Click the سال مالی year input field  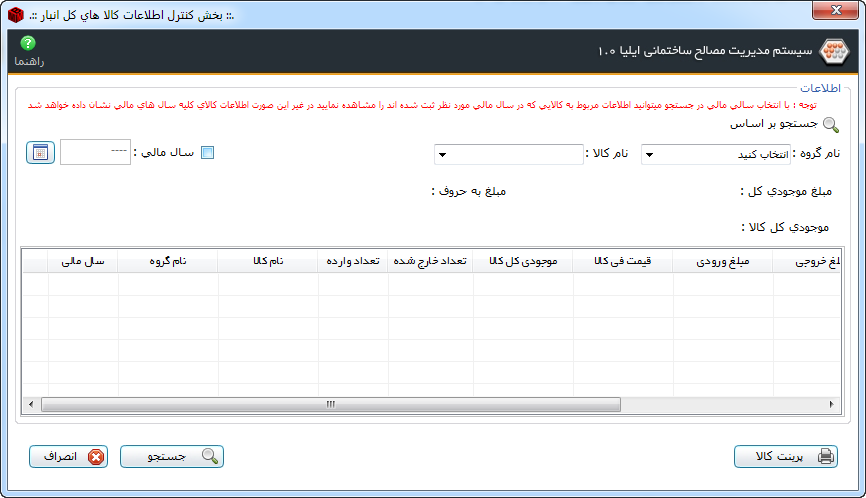[94, 153]
